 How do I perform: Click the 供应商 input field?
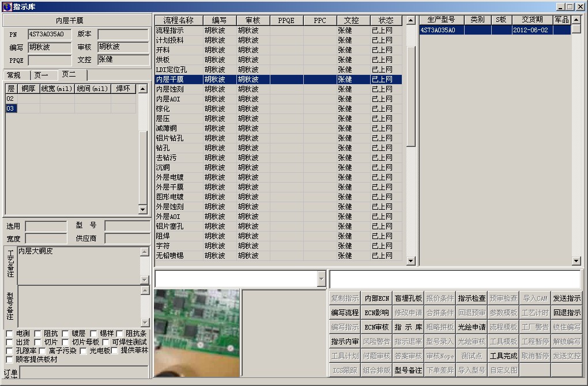point(127,239)
